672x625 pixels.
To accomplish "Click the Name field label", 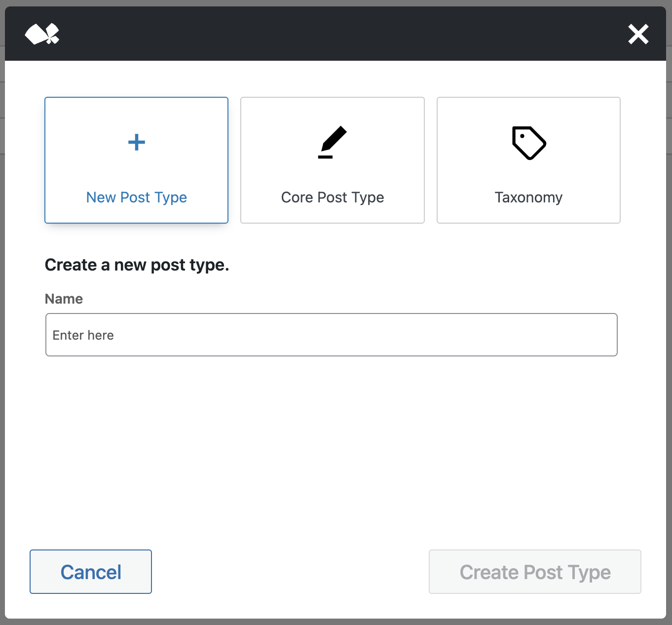I will [64, 299].
